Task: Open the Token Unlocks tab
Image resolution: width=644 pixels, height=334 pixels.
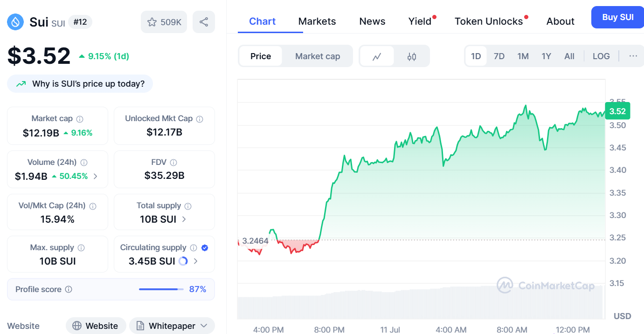Action: tap(489, 21)
